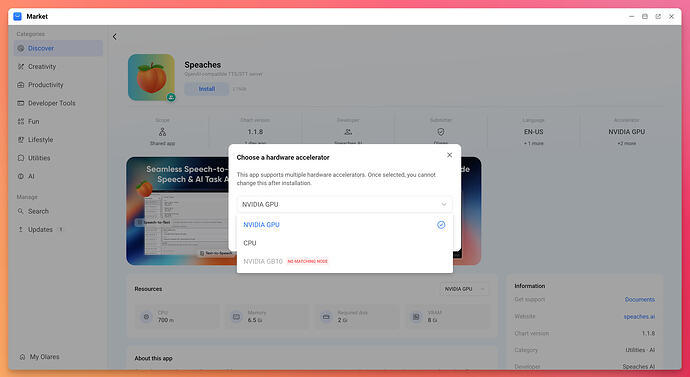Open the Updates arrow icon
This screenshot has height=377, width=690.
coord(21,230)
